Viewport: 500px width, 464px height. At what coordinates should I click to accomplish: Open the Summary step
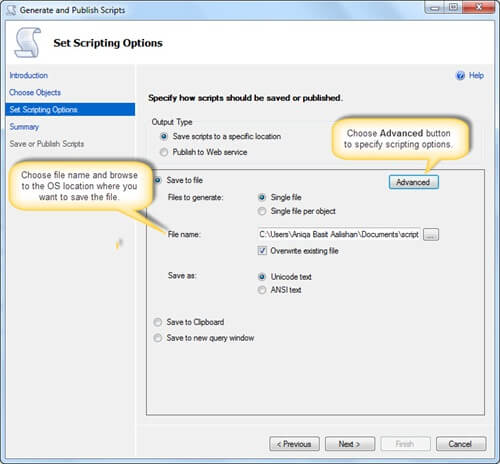24,127
